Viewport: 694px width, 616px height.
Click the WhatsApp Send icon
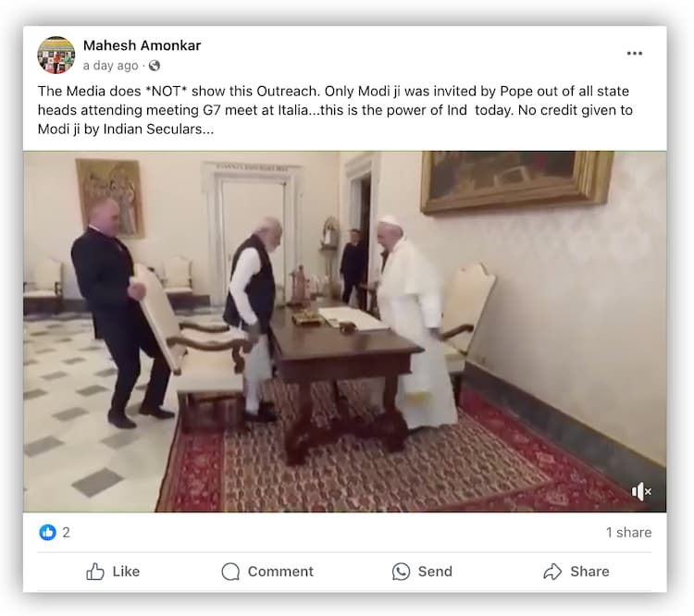(401, 572)
